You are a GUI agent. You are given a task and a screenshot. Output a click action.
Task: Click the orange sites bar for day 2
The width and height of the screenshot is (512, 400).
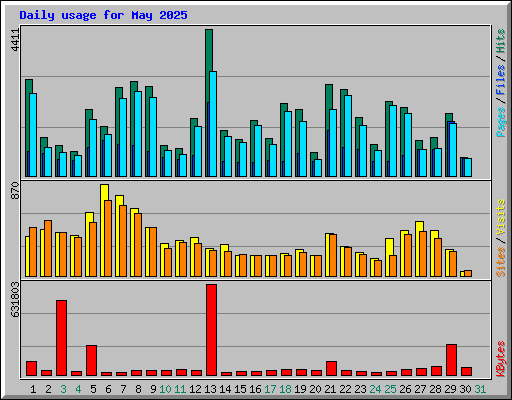[x=48, y=248]
